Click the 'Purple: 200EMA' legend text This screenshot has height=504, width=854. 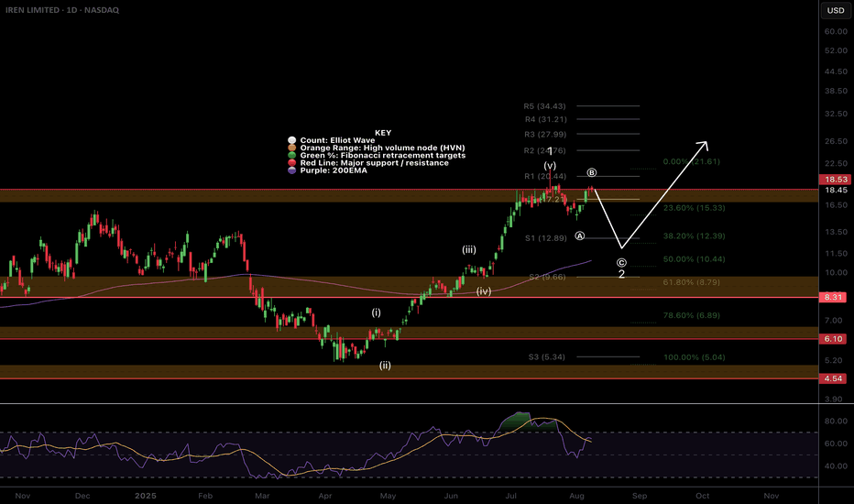(334, 170)
